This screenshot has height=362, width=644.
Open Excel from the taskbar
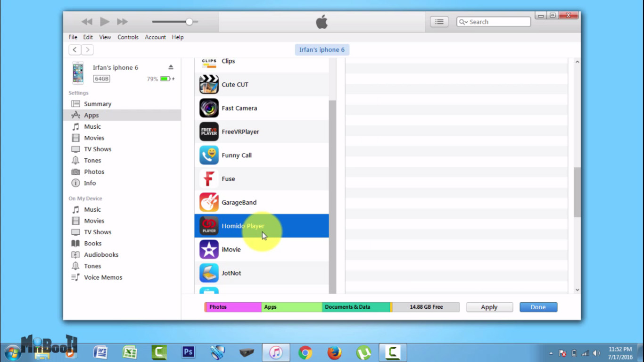(130, 352)
